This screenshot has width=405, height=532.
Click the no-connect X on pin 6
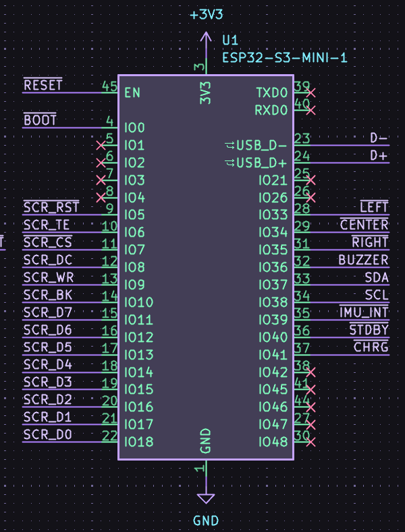[101, 163]
